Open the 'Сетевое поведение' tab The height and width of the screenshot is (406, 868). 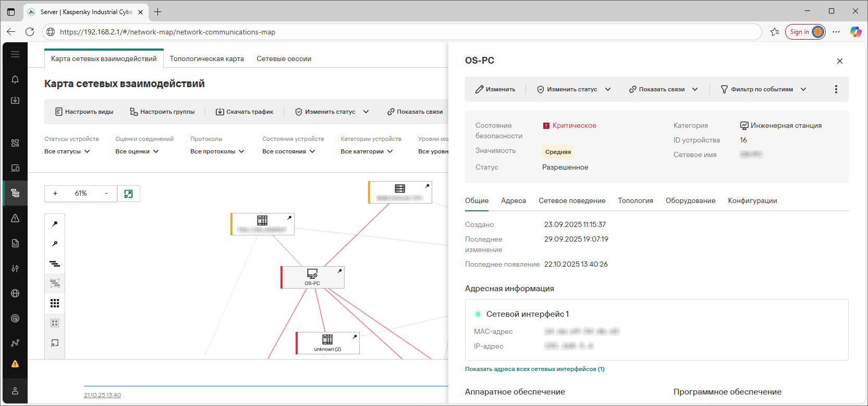coord(572,201)
